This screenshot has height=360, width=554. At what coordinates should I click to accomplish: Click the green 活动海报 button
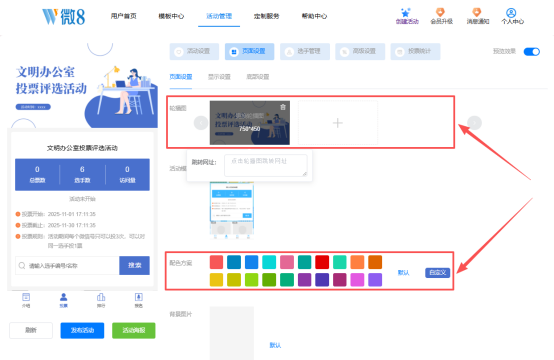(x=134, y=330)
